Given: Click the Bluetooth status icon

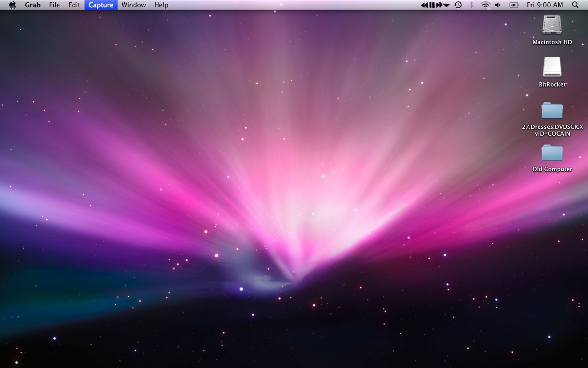Looking at the screenshot, I should (x=471, y=5).
